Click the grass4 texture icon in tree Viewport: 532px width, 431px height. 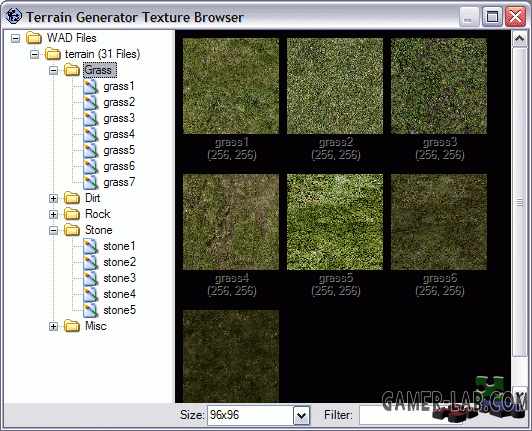tap(91, 134)
